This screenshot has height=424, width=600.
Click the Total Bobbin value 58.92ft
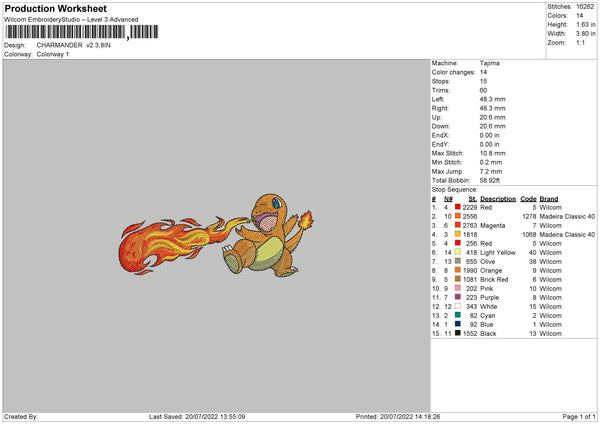490,180
